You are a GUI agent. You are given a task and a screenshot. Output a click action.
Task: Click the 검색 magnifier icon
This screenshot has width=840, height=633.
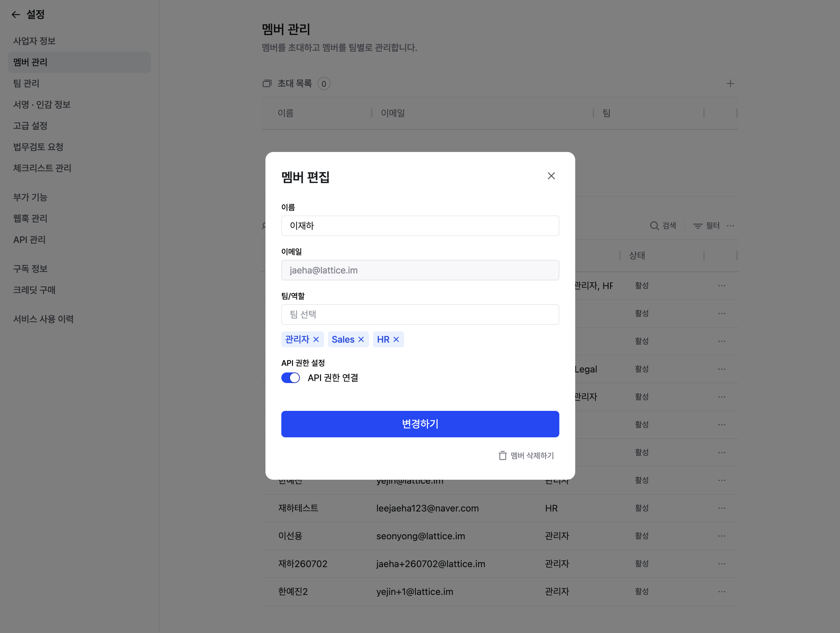(654, 226)
